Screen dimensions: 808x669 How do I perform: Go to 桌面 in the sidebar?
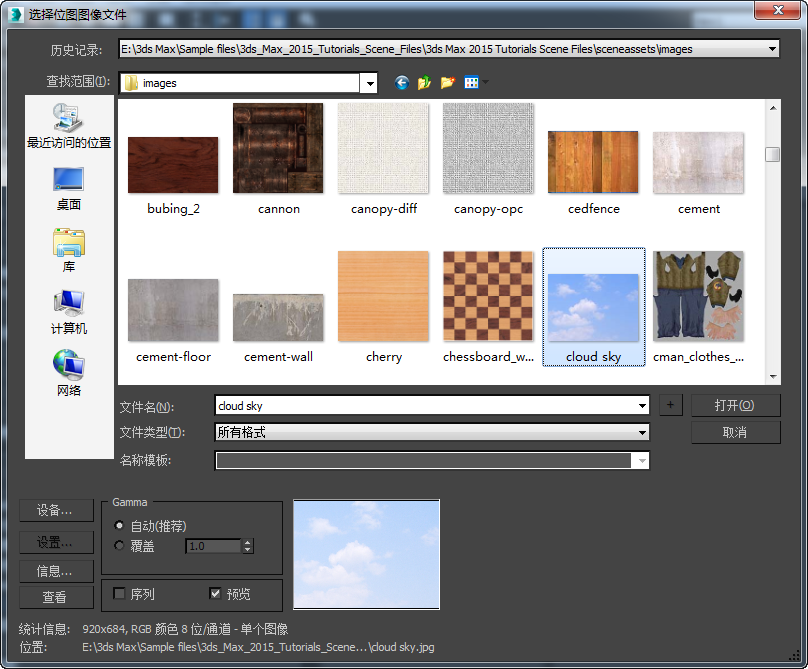(68, 187)
